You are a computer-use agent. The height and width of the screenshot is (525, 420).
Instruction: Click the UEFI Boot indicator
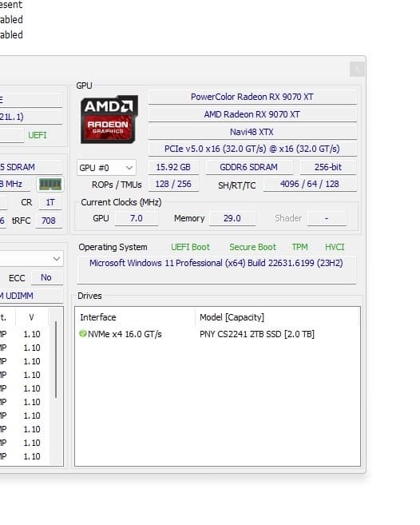tap(190, 247)
